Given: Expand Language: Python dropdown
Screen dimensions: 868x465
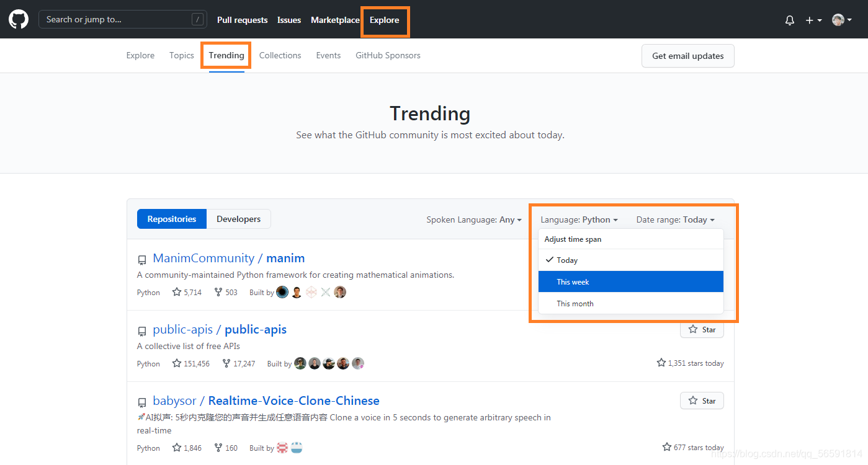Looking at the screenshot, I should [579, 219].
